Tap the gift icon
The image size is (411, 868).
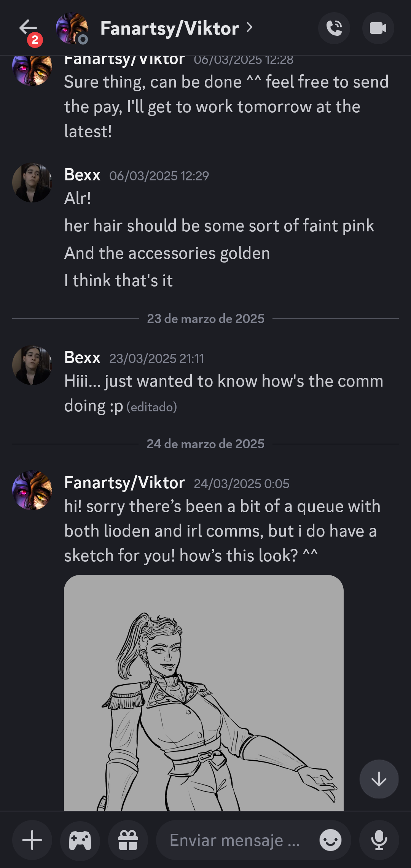point(128,840)
